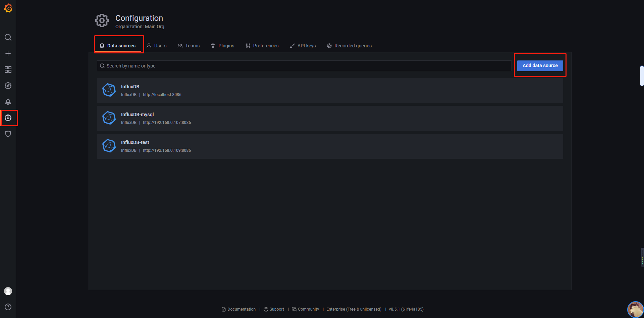The image size is (644, 318).
Task: Click the InfluxDB data source logo icon
Action: [109, 90]
